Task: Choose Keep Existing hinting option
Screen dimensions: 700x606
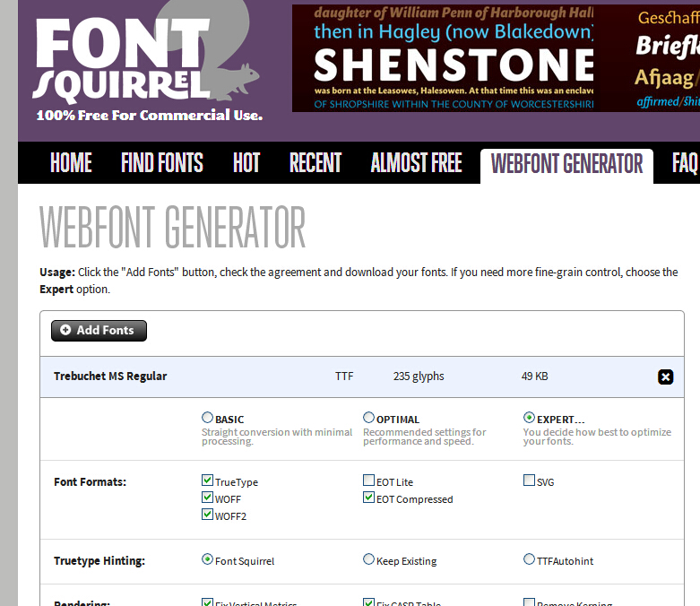Action: point(368,559)
